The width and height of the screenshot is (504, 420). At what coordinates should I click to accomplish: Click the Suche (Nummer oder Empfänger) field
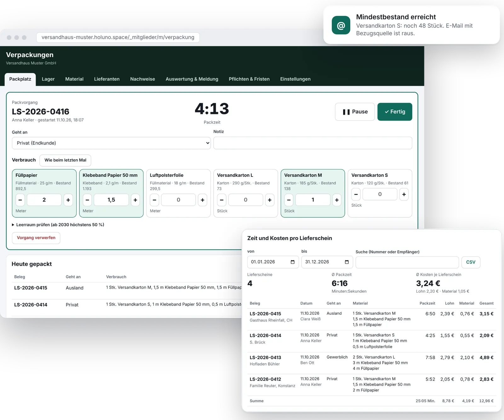pos(407,262)
